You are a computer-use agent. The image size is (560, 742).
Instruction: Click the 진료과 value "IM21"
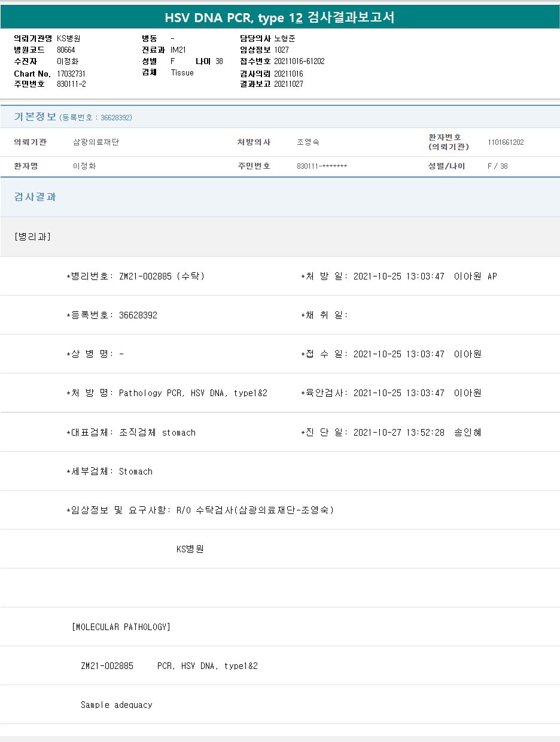click(178, 50)
